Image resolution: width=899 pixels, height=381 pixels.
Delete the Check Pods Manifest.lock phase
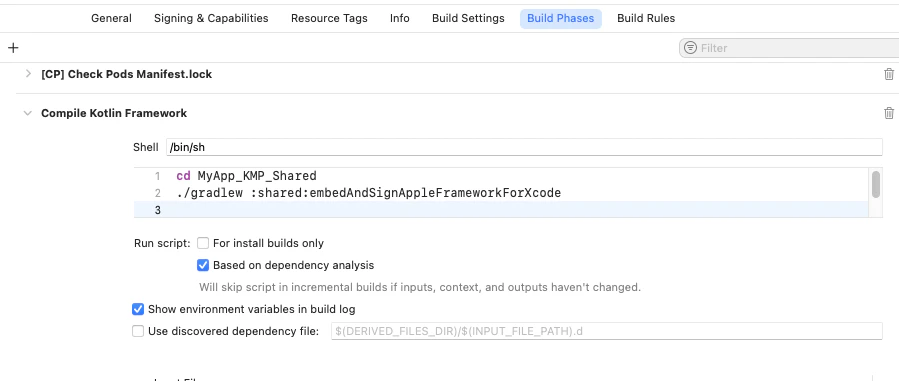tap(889, 74)
